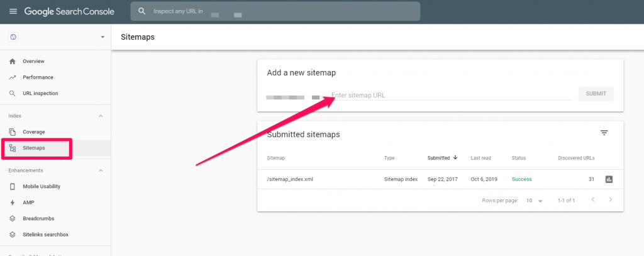Collapse the Enhancements section
Screen dimensions: 644x256
point(101,170)
